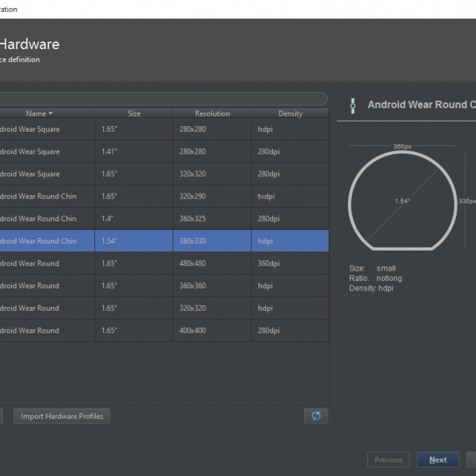Viewport: 476px width, 476px height.
Task: Click the Size column header
Action: coord(134,113)
